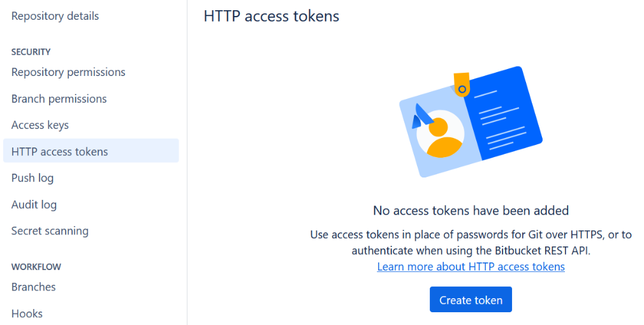Open Secret scanning settings

tap(50, 231)
